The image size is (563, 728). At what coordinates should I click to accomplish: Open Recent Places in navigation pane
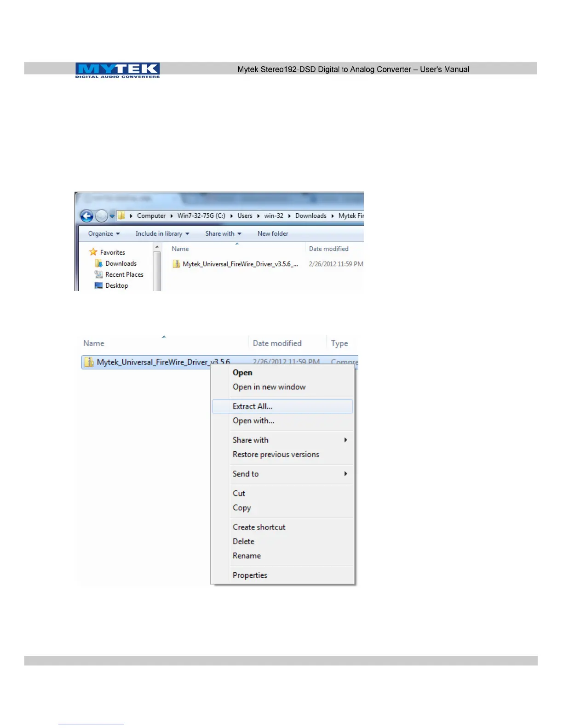124,274
